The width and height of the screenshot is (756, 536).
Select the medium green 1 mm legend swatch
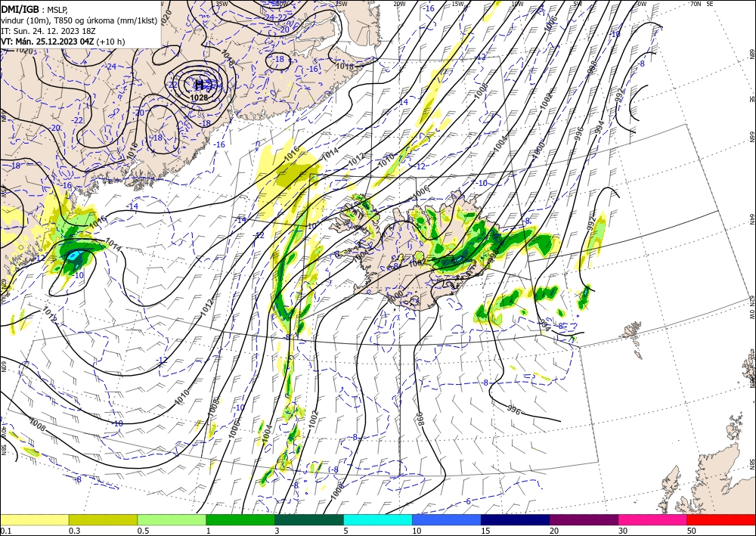click(x=240, y=519)
